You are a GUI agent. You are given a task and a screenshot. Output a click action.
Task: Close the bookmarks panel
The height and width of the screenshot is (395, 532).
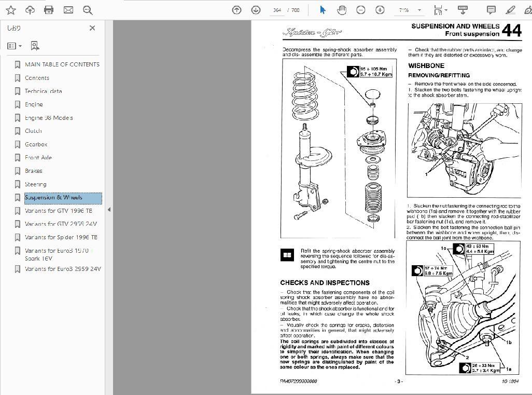coord(92,28)
